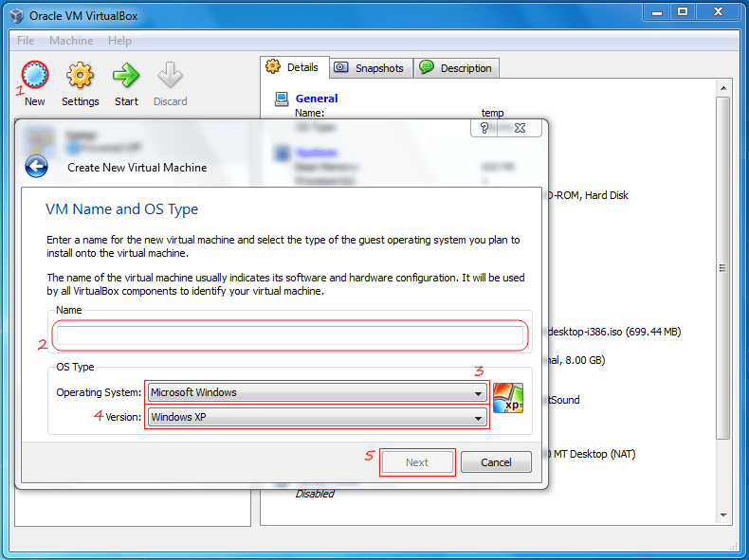
Task: Open the Help menu
Action: [x=119, y=41]
